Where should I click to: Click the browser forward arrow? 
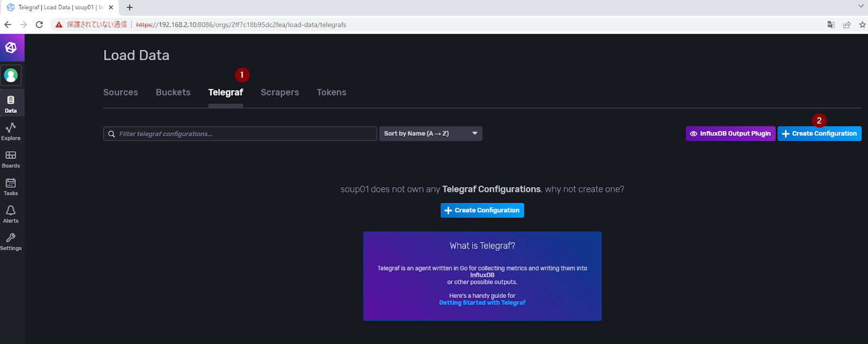pos(23,24)
